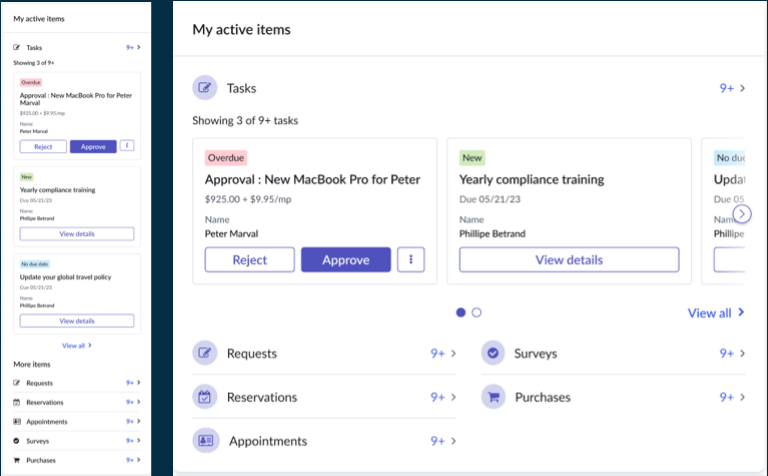Open more options on main MacBook approval card

click(x=411, y=260)
